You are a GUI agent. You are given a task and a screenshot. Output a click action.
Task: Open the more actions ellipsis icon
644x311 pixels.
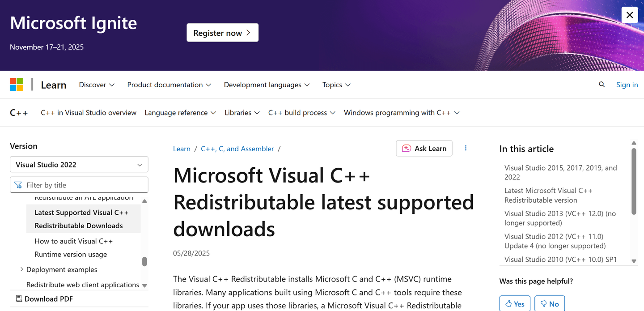tap(466, 148)
